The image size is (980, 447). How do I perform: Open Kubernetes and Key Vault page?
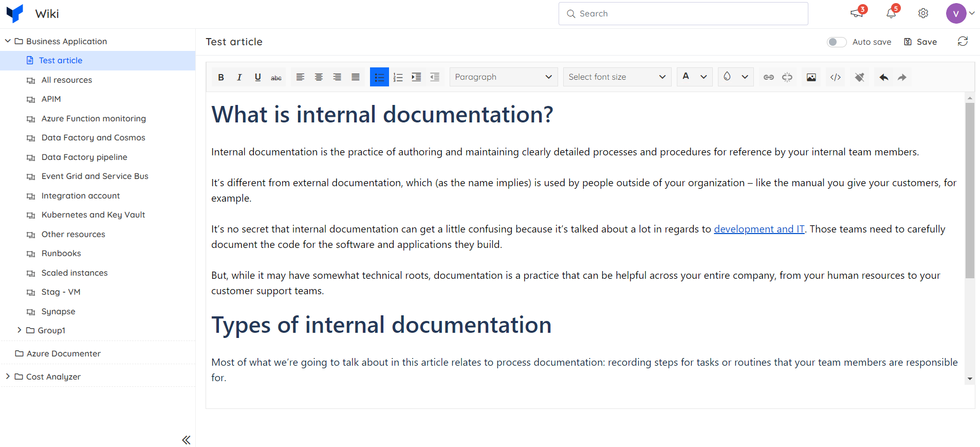tap(93, 215)
